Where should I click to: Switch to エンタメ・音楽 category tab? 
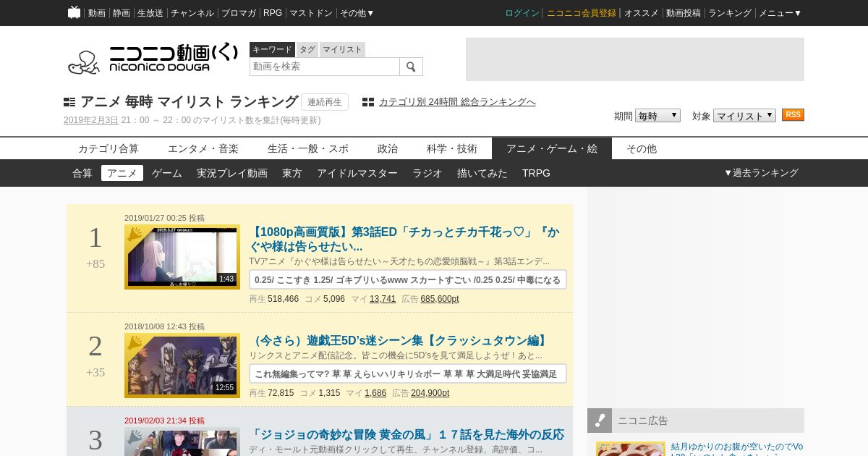tap(203, 148)
